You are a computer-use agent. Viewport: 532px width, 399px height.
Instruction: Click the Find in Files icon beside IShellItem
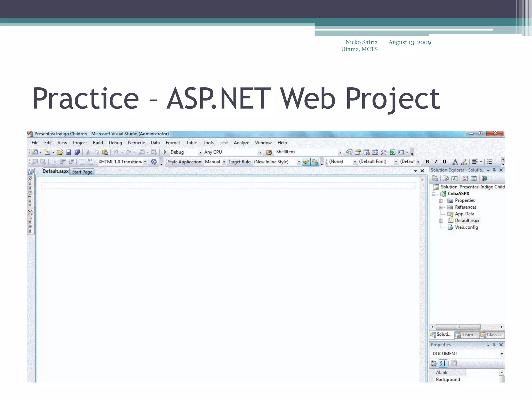tap(269, 152)
